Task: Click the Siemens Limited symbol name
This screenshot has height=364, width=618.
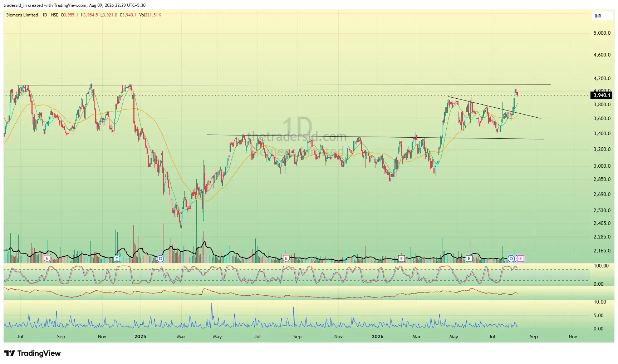Action: click(x=22, y=15)
